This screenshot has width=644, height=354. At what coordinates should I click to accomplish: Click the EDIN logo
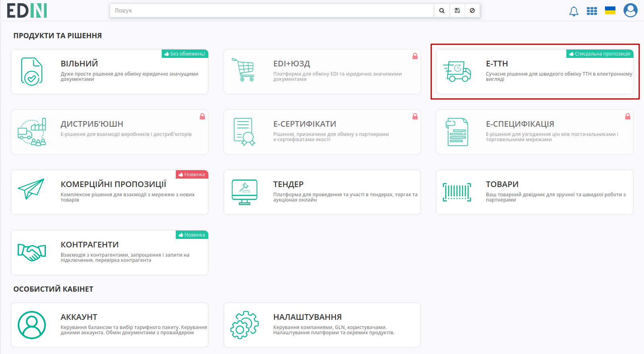(x=27, y=10)
